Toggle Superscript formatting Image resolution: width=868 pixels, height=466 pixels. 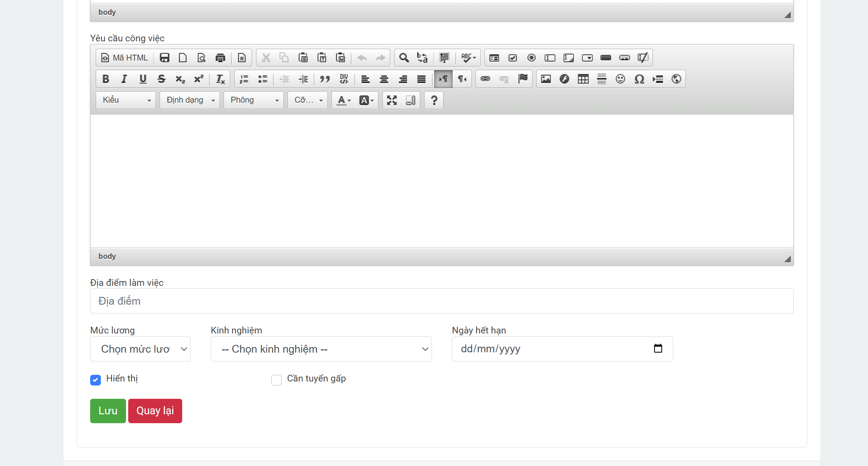(199, 79)
